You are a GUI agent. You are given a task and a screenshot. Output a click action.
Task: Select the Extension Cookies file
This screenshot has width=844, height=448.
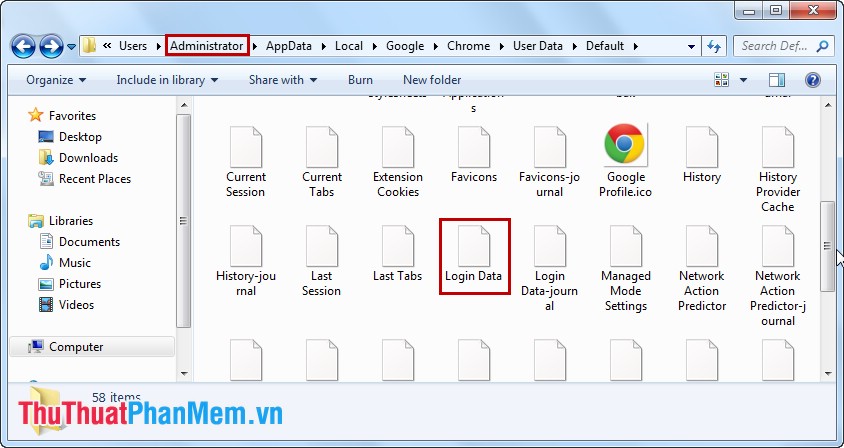(398, 162)
